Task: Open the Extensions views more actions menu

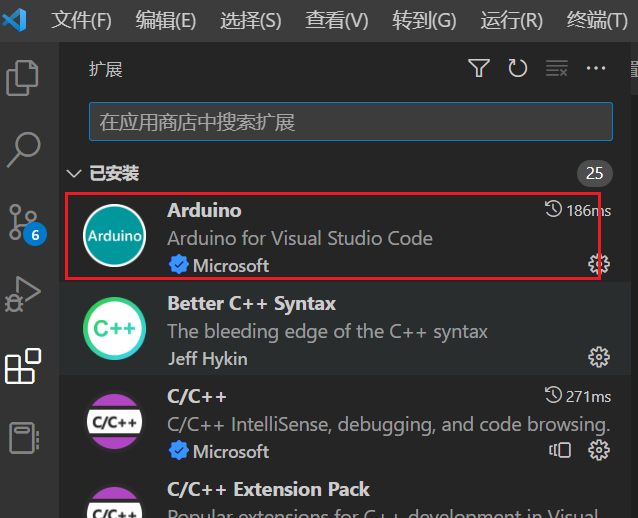Action: click(x=596, y=68)
